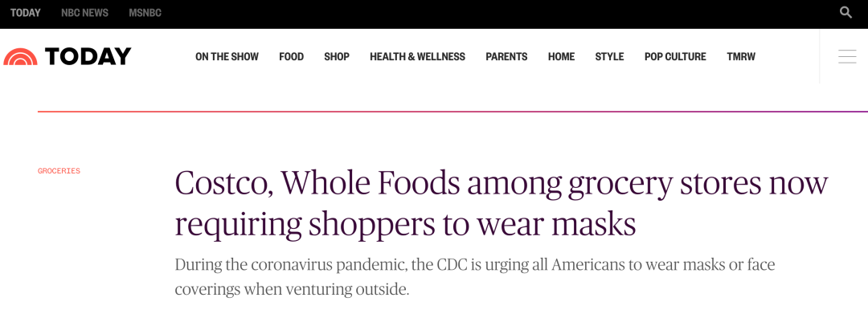
Task: Click the Costco, Whole Foods article headline
Action: [502, 204]
